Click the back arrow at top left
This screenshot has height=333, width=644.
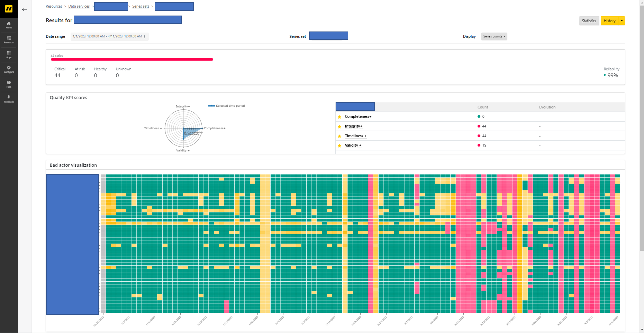(24, 9)
